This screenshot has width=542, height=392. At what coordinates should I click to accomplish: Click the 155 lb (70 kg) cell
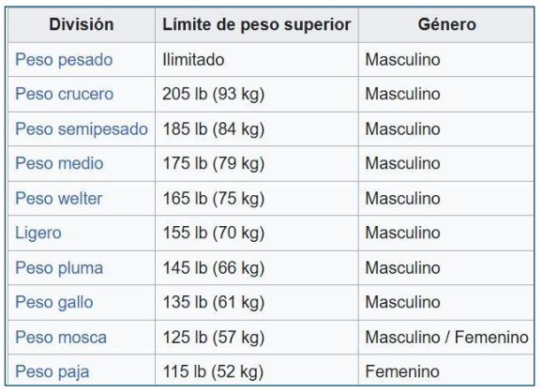point(257,233)
